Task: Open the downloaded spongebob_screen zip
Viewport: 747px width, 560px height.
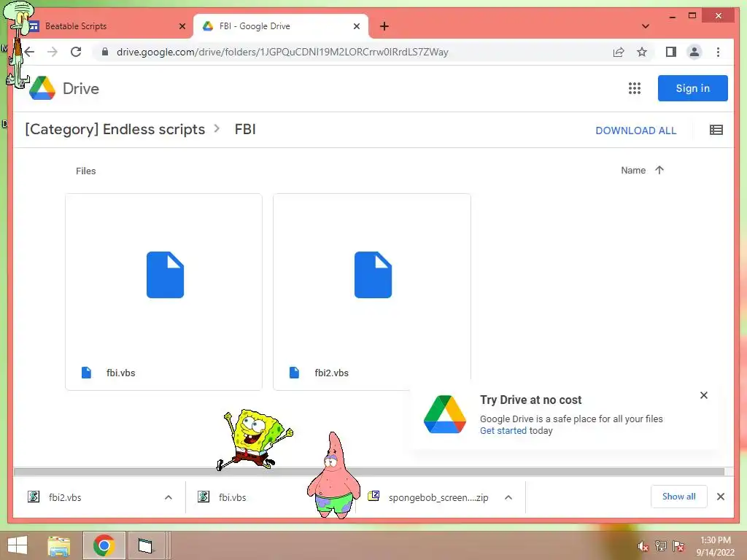Action: click(438, 497)
